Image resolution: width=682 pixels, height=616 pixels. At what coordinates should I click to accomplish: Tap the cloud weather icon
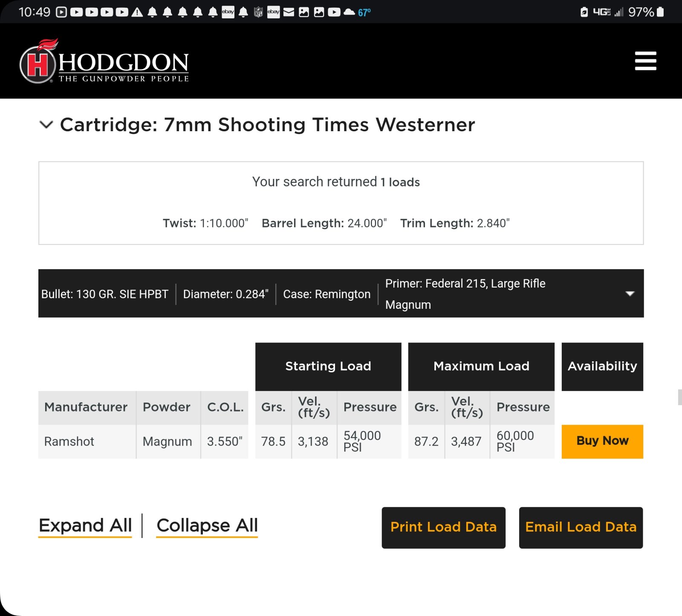click(x=349, y=12)
